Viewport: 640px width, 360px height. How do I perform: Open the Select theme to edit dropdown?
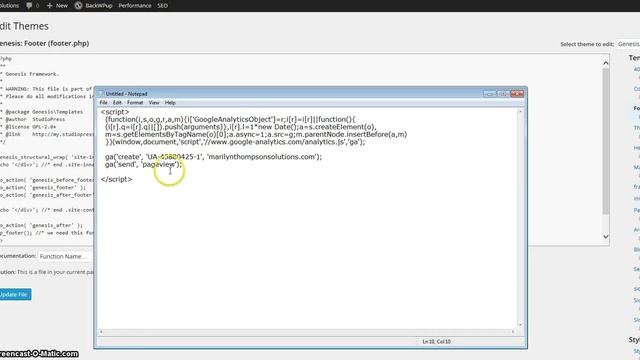[x=628, y=44]
